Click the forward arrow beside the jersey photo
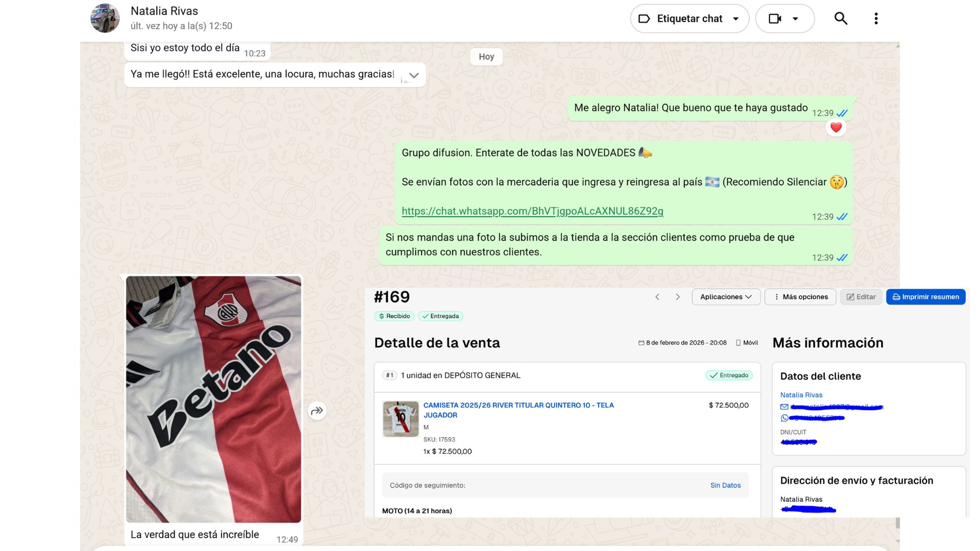Screen dimensions: 980x551 317,411
